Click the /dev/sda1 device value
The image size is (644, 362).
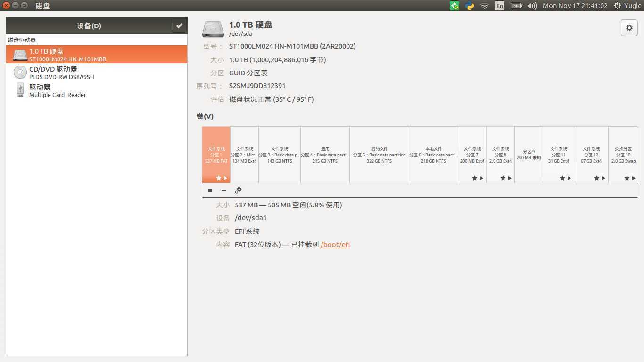click(251, 218)
